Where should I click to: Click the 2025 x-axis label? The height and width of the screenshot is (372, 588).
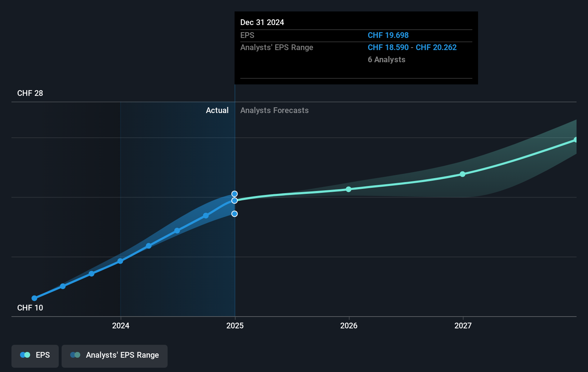click(x=235, y=325)
